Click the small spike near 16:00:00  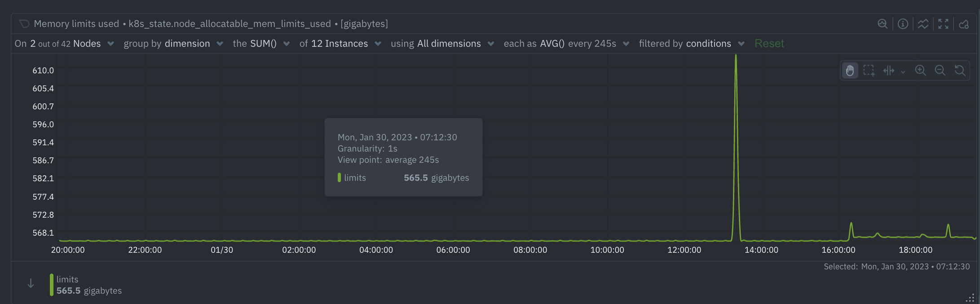(851, 224)
